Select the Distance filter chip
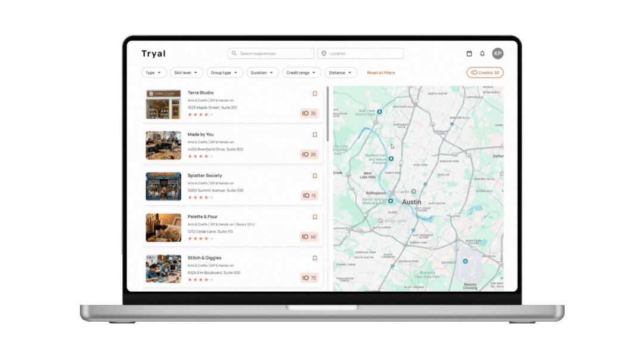 pos(340,72)
